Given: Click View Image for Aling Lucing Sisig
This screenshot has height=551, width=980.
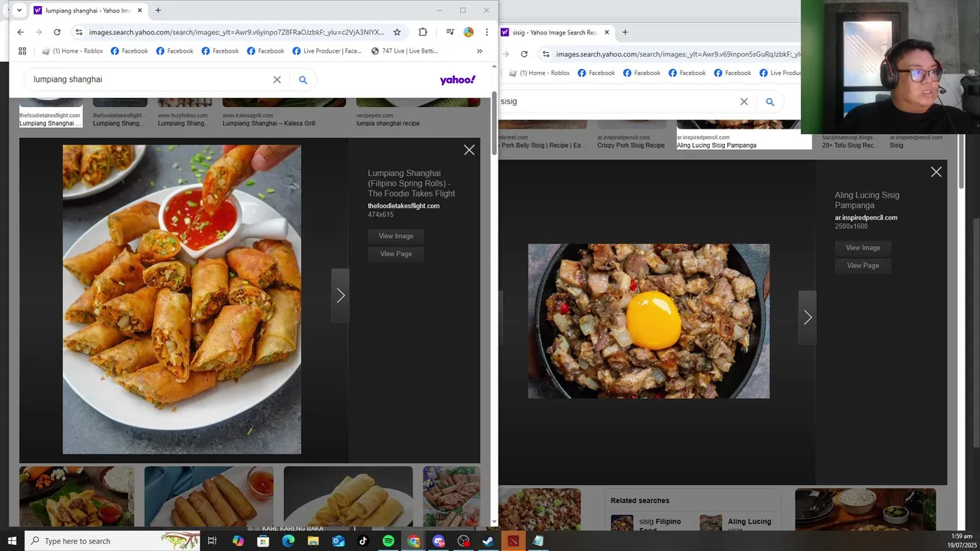Looking at the screenshot, I should [x=863, y=248].
